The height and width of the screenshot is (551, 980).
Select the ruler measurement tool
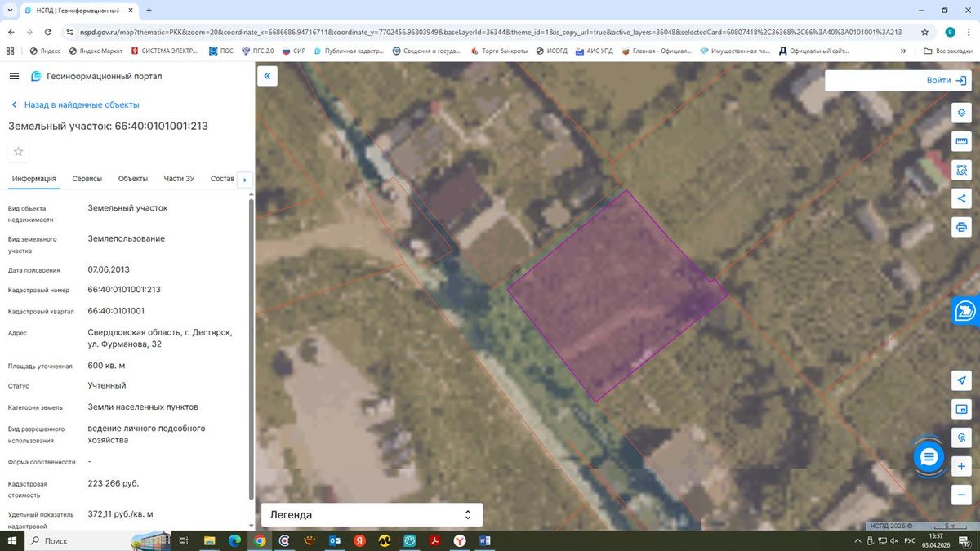pos(961,141)
